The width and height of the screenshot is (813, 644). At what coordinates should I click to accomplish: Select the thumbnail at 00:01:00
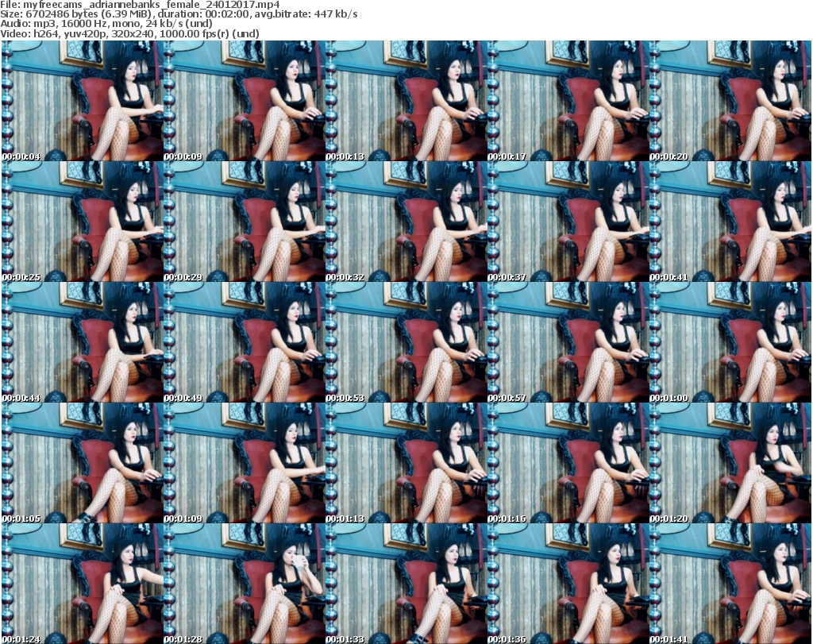tap(730, 342)
